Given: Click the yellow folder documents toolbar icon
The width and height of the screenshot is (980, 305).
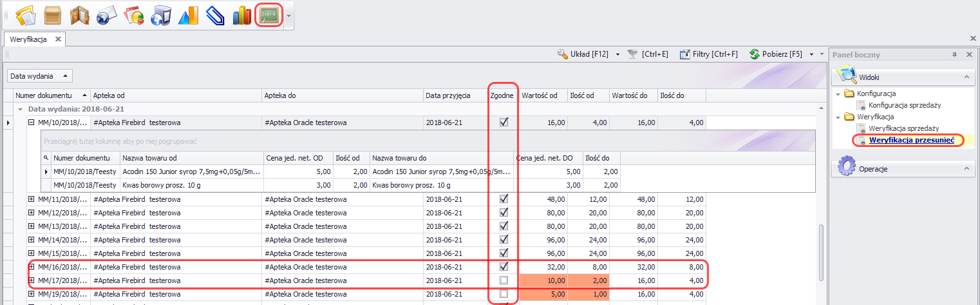Looking at the screenshot, I should [x=26, y=15].
